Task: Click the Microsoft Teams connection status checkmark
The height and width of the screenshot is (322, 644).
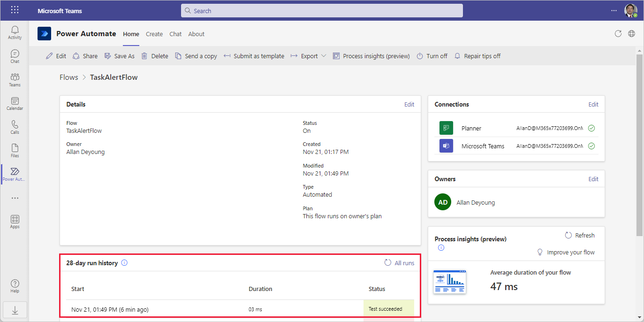Action: point(591,146)
